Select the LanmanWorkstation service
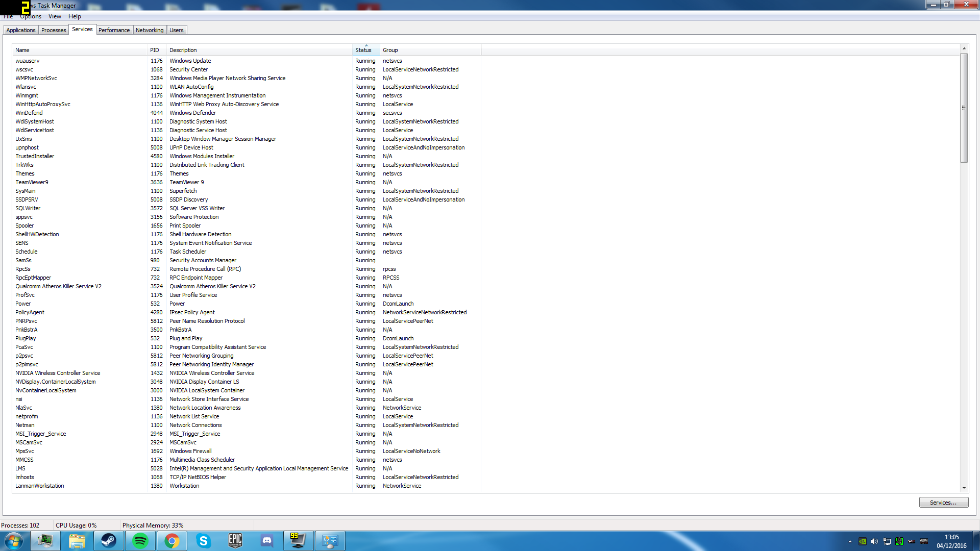 click(x=40, y=486)
